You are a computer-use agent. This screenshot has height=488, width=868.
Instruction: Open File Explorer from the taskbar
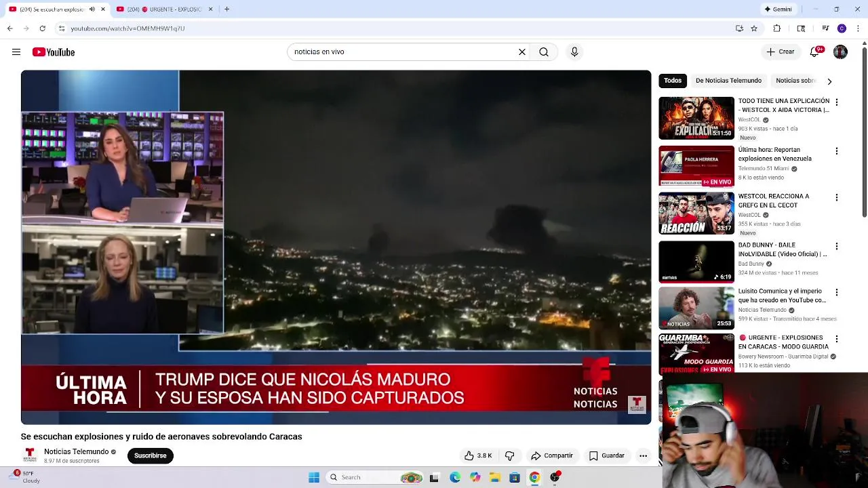pos(495,477)
